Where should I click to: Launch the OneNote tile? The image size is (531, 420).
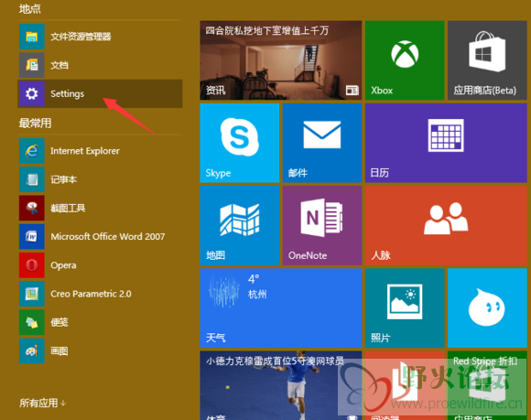coord(322,225)
